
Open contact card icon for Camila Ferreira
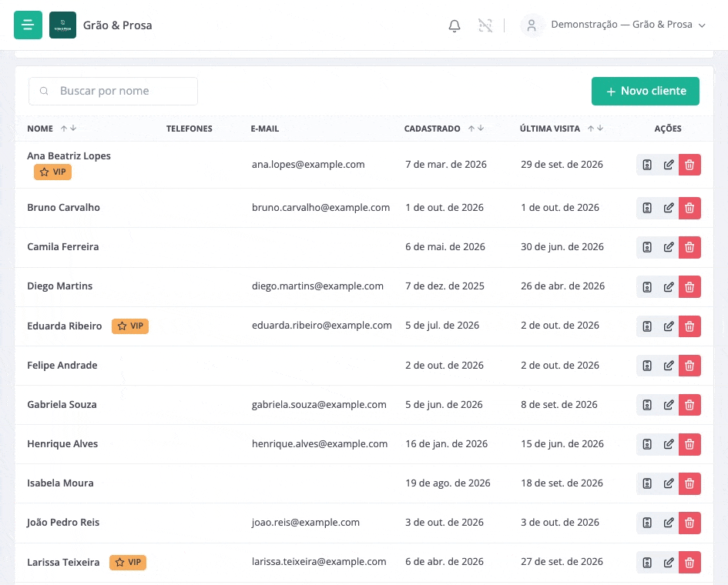pos(647,247)
